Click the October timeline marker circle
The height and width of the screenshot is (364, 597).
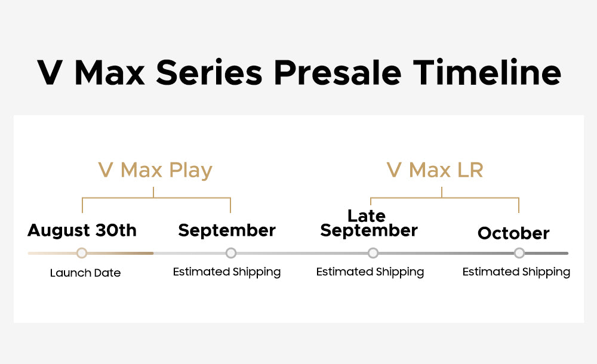(519, 253)
